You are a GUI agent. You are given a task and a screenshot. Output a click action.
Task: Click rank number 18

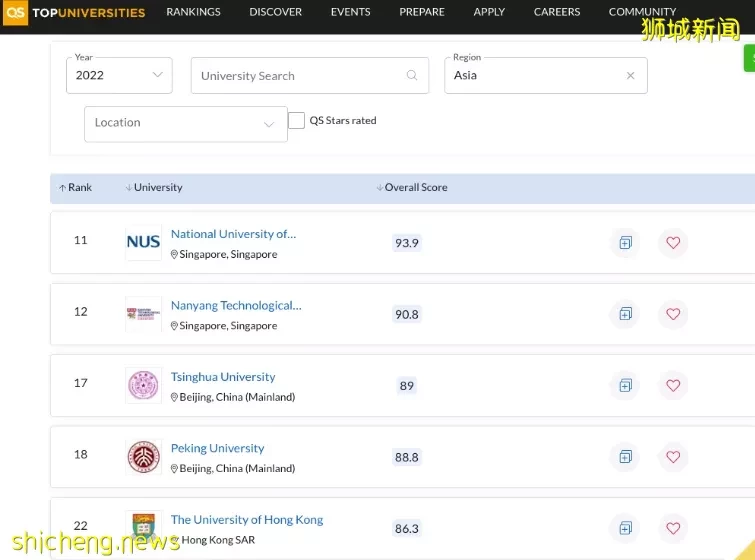(80, 454)
